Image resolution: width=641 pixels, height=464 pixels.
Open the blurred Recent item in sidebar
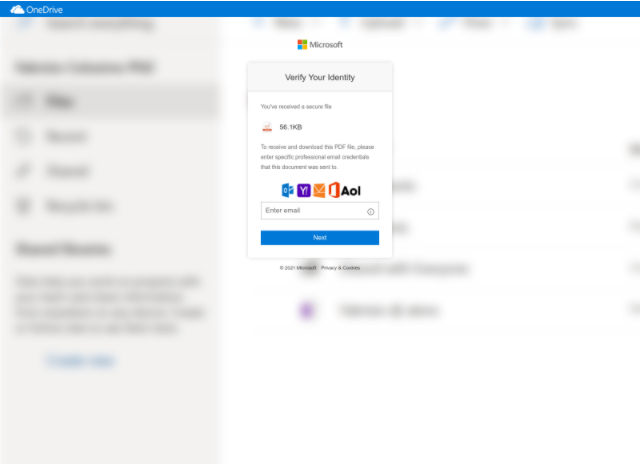coord(64,137)
